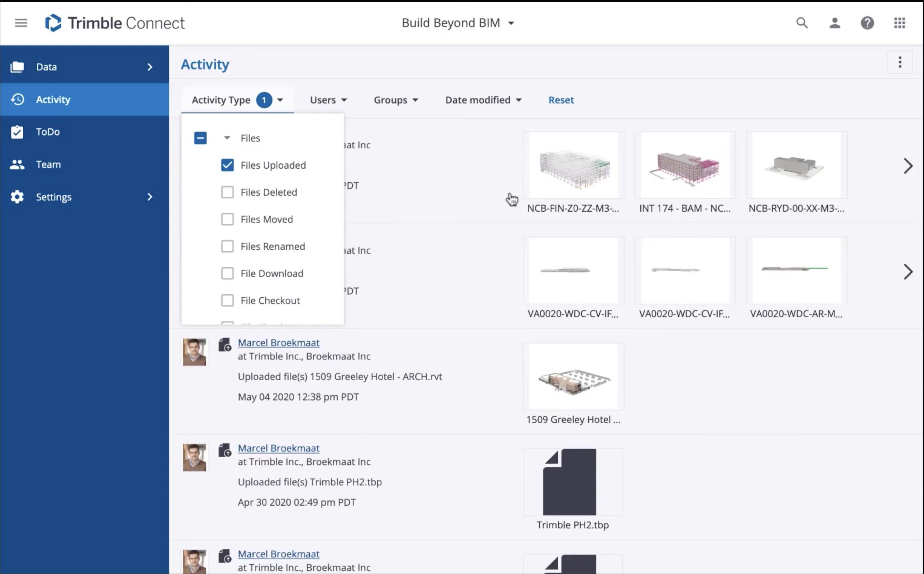924x574 pixels.
Task: Click the Data folder icon in sidebar
Action: pyautogui.click(x=17, y=67)
